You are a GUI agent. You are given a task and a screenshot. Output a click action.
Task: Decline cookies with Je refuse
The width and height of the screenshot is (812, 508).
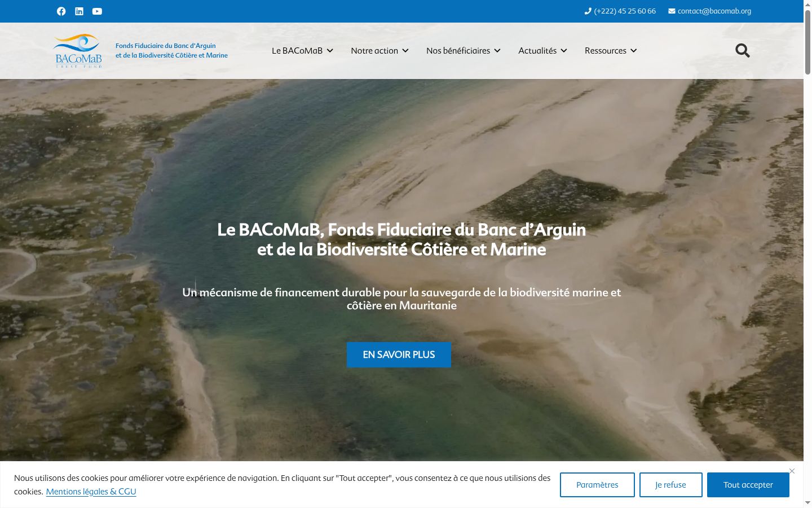tap(671, 485)
